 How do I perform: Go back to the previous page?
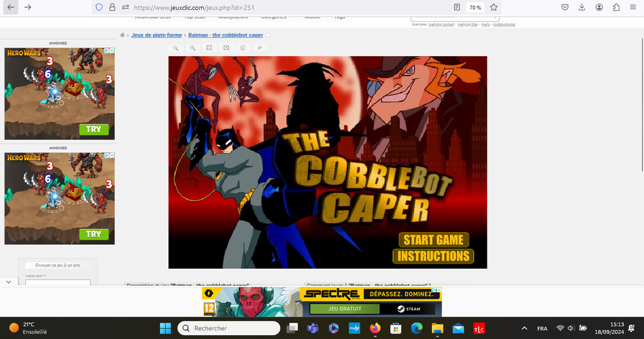tap(11, 8)
